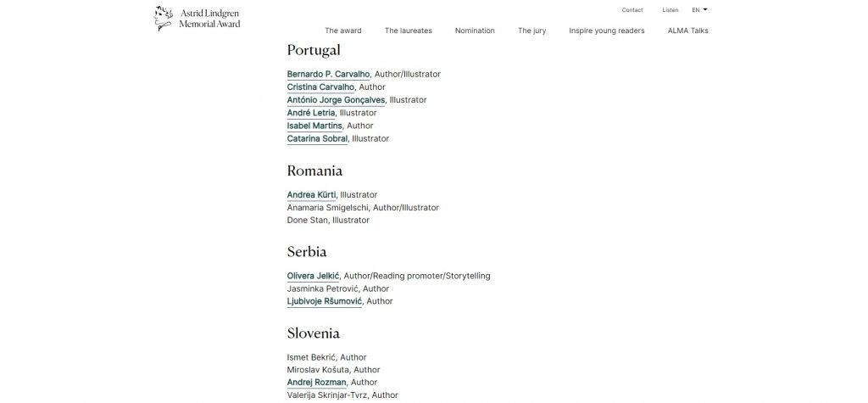Open Olivera Jelkić's Serbia entry
The image size is (868, 403).
(x=313, y=276)
